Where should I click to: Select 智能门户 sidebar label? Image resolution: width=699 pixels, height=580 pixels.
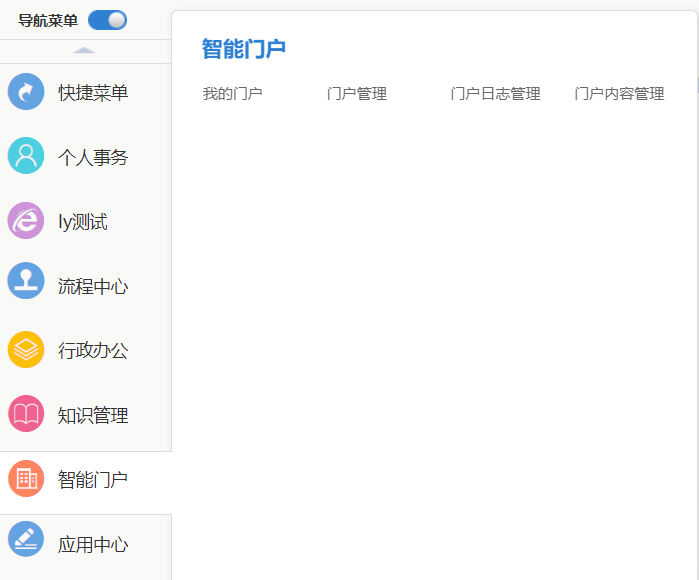pos(93,480)
